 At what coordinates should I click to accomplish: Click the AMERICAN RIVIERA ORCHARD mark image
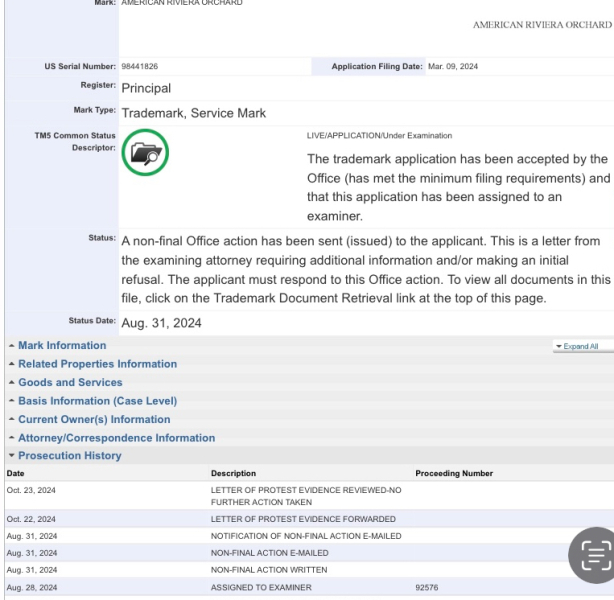(x=542, y=25)
